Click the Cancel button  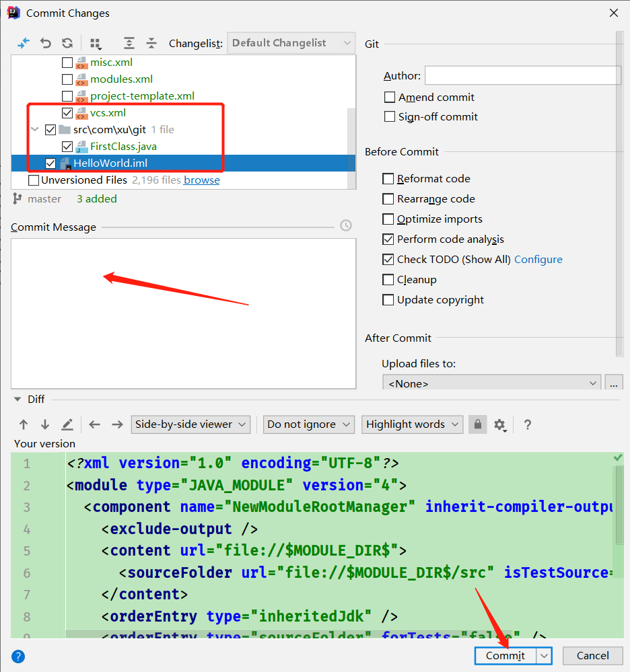tap(593, 656)
